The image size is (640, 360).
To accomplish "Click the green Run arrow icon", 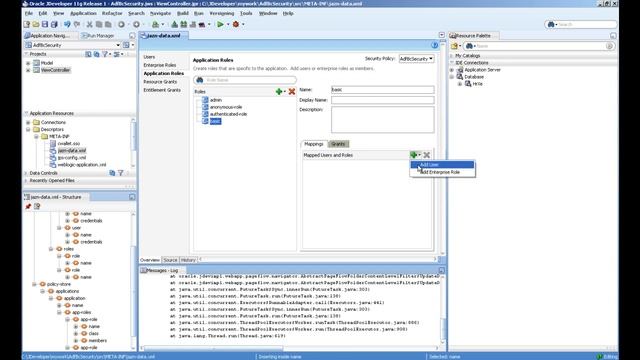I will click(220, 24).
